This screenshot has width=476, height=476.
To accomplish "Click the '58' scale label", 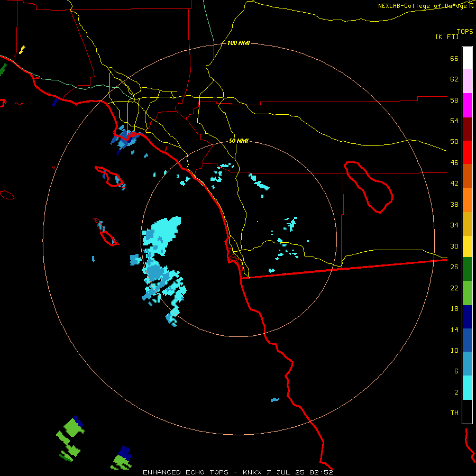I will (x=454, y=100).
